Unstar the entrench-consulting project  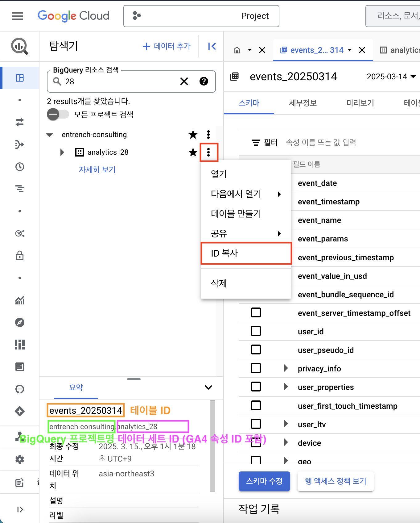[193, 135]
